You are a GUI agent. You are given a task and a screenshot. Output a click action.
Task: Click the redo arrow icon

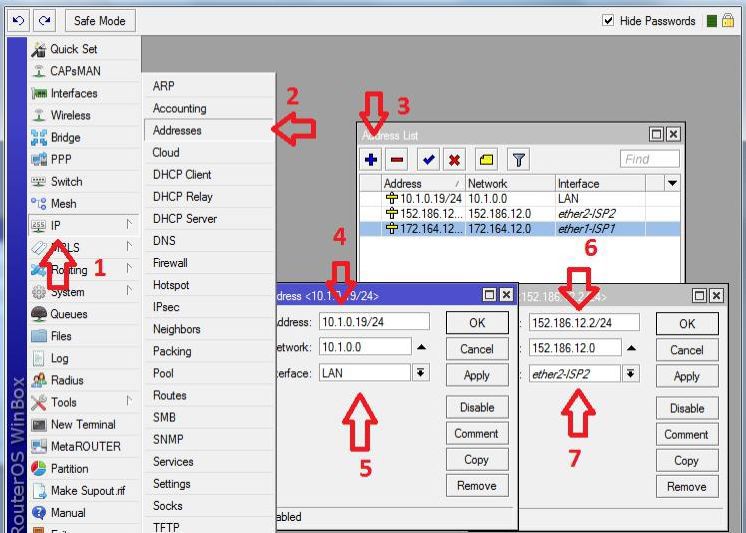45,20
